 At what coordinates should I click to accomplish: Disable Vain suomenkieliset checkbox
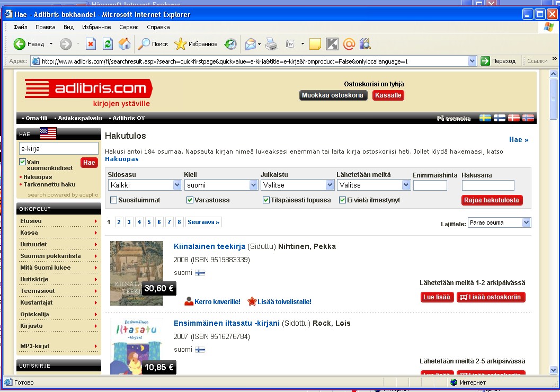point(23,162)
